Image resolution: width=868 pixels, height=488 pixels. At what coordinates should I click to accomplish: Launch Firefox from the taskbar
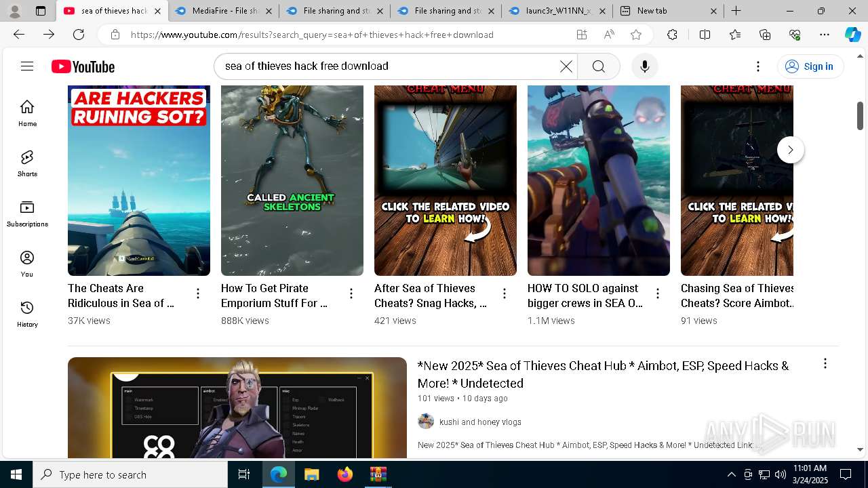tap(344, 474)
